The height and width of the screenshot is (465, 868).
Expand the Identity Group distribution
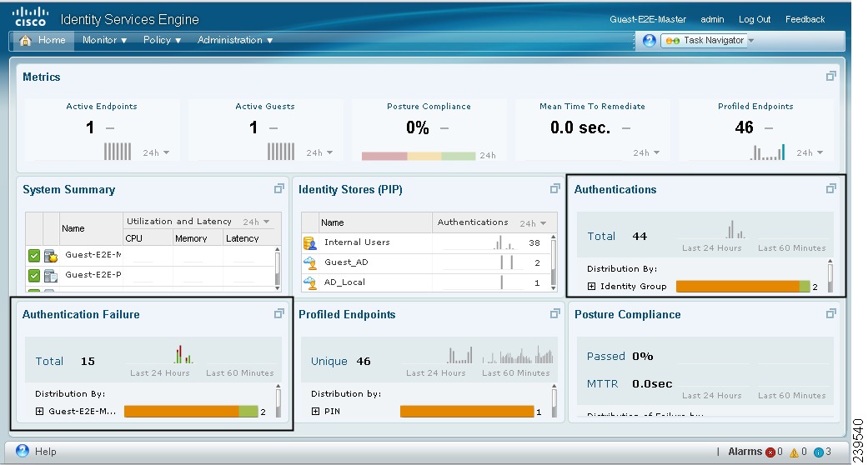(591, 286)
